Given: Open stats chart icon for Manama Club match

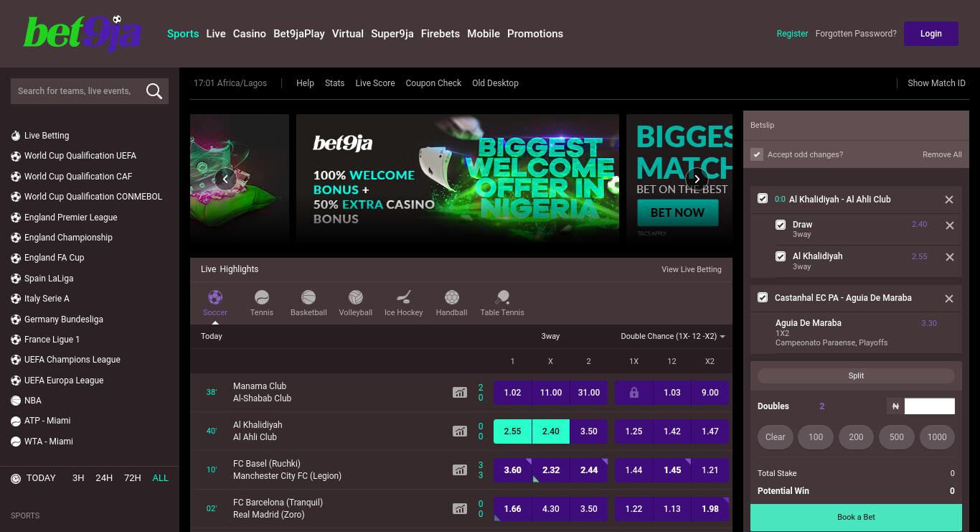Looking at the screenshot, I should 459,393.
